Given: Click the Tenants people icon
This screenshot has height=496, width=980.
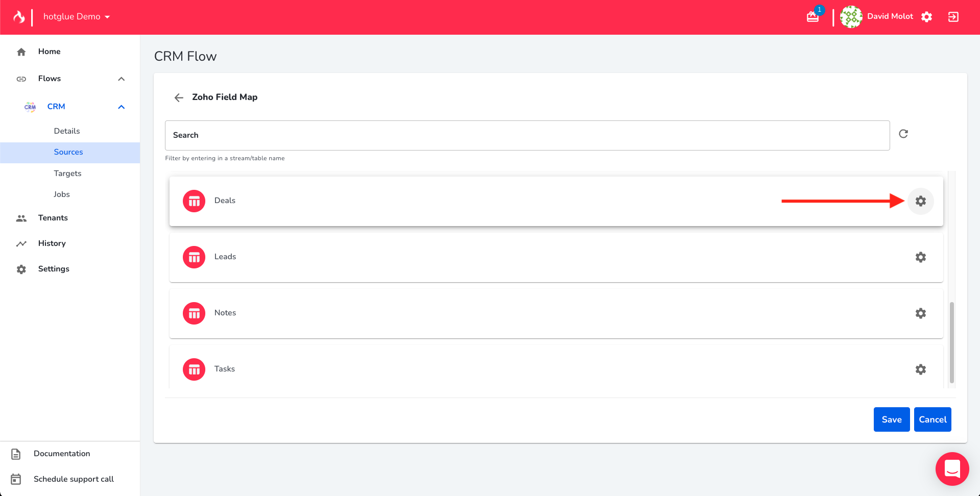Looking at the screenshot, I should click(x=21, y=218).
